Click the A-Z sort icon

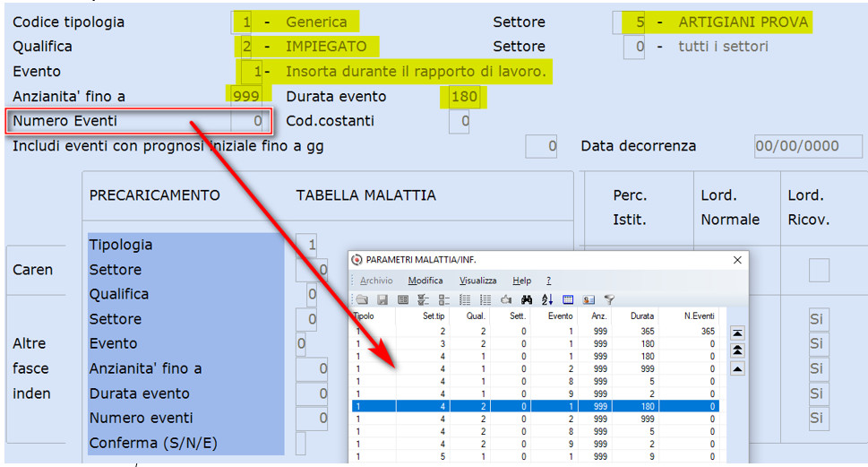coord(547,299)
